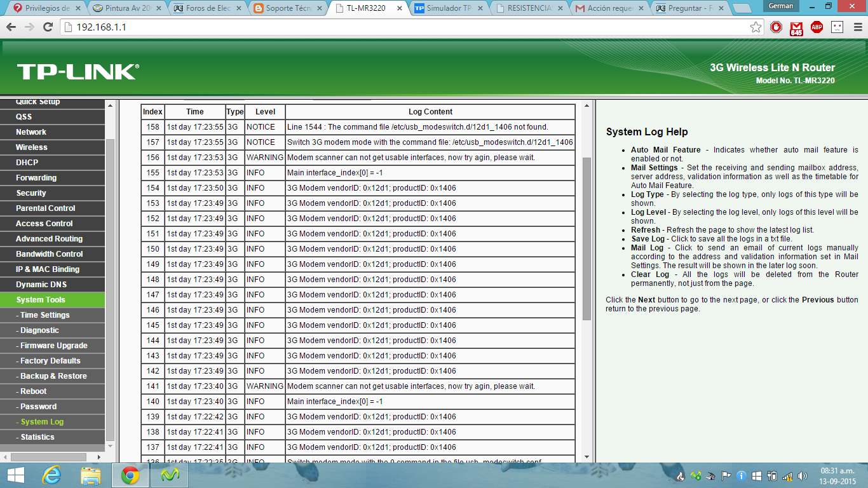Open the Windows Start button

click(x=15, y=475)
